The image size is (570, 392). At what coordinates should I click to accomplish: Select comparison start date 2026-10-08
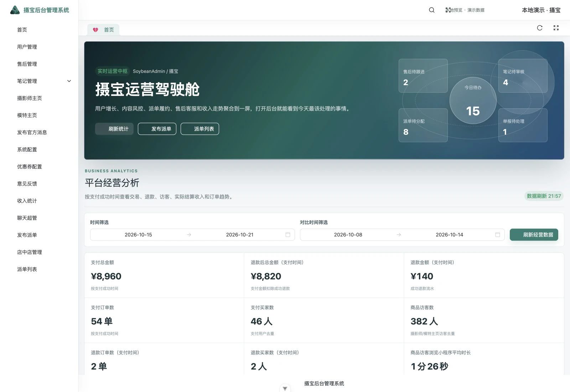click(x=348, y=234)
